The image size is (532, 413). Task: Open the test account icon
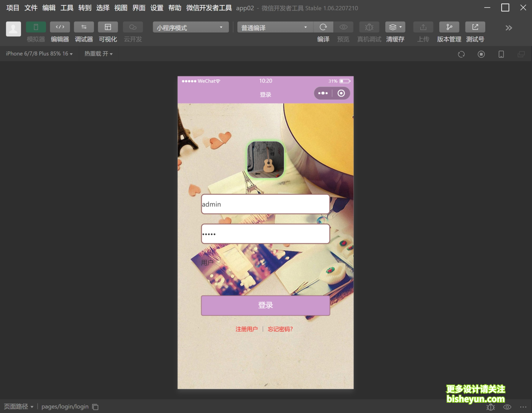475,27
